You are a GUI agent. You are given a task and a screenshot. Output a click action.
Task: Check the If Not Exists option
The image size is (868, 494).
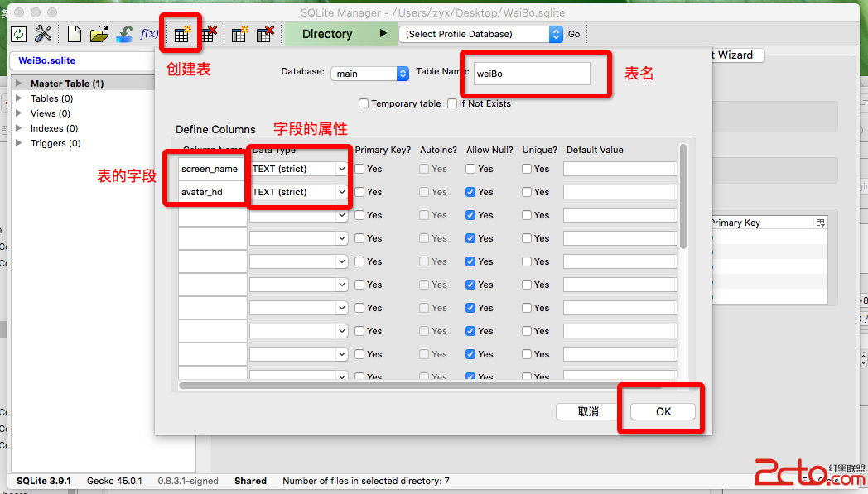click(452, 103)
